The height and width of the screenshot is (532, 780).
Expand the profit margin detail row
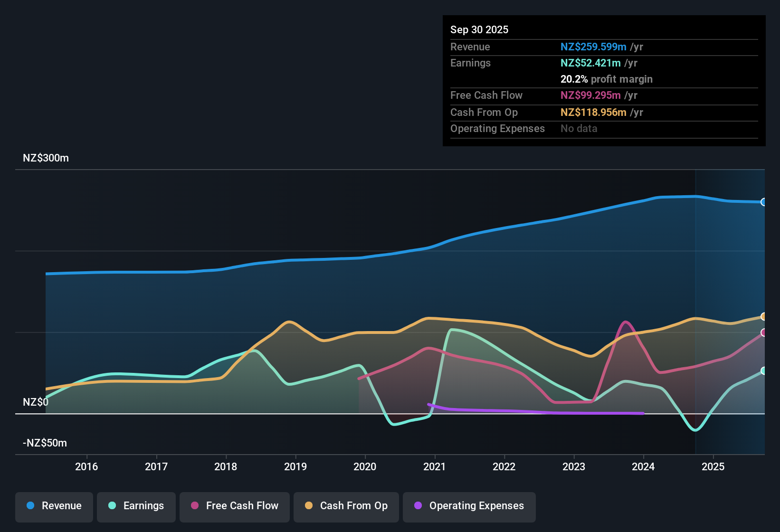[x=607, y=79]
